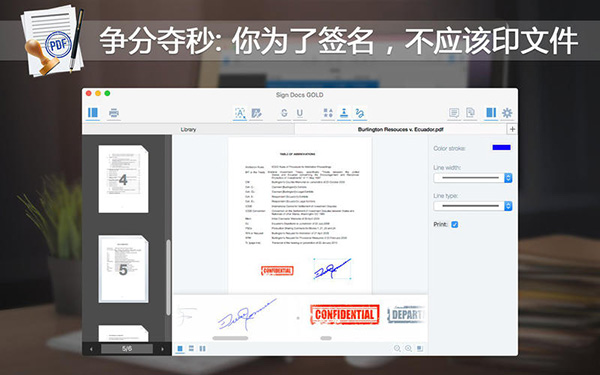Select the text box annotation tool

coord(240,113)
